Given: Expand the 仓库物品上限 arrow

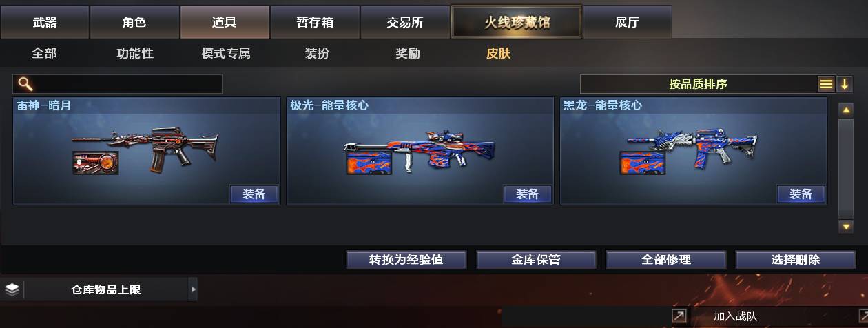Looking at the screenshot, I should tap(193, 289).
